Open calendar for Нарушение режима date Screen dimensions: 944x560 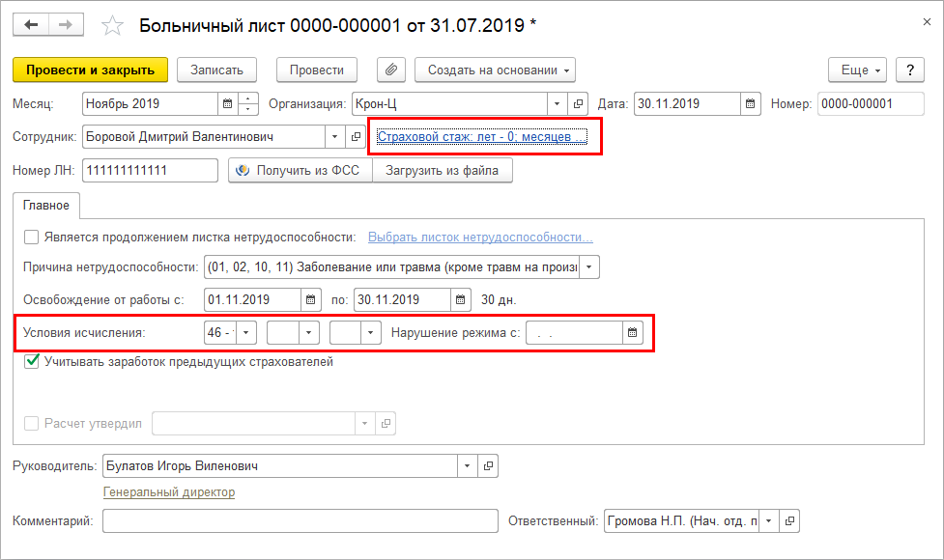[633, 333]
